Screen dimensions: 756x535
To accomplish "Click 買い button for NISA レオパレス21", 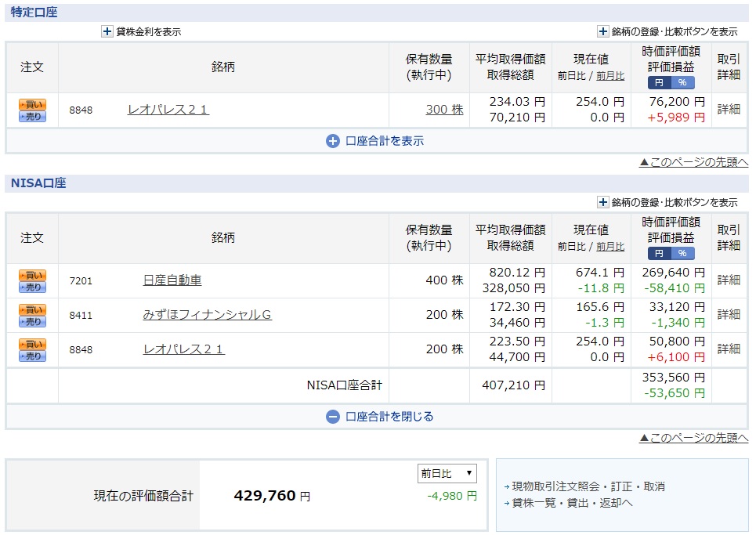I will click(32, 344).
